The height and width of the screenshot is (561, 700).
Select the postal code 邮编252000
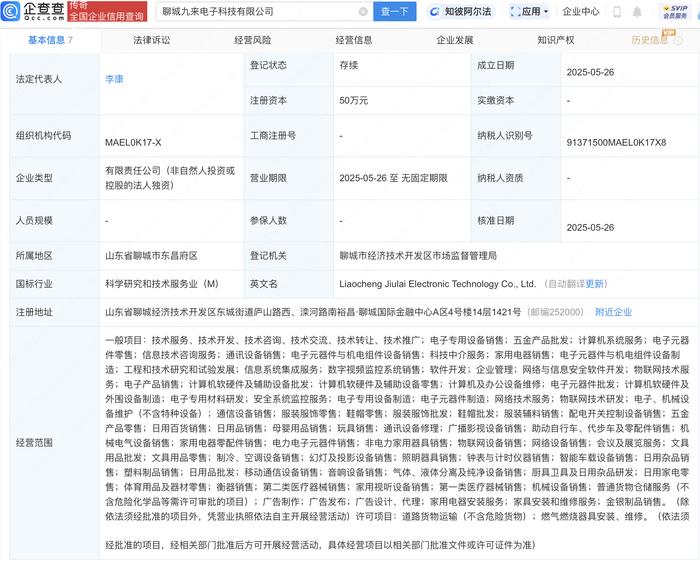pyautogui.click(x=555, y=312)
